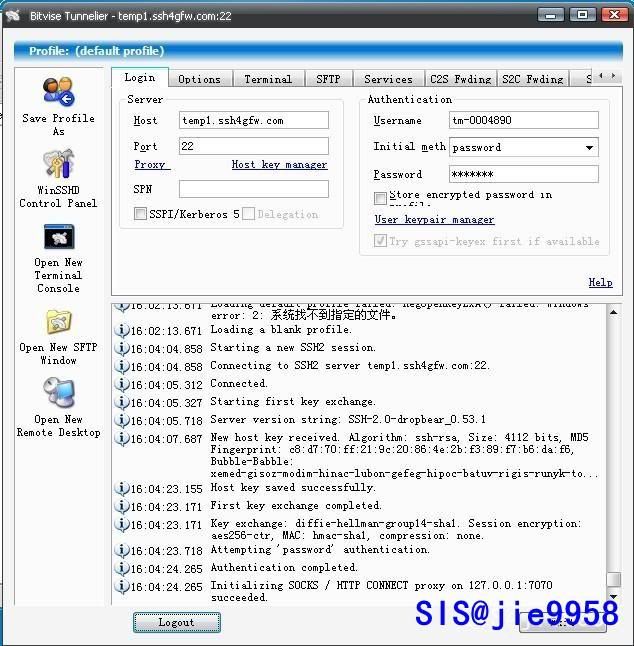Switch to the C2S Fwding tab

point(461,79)
